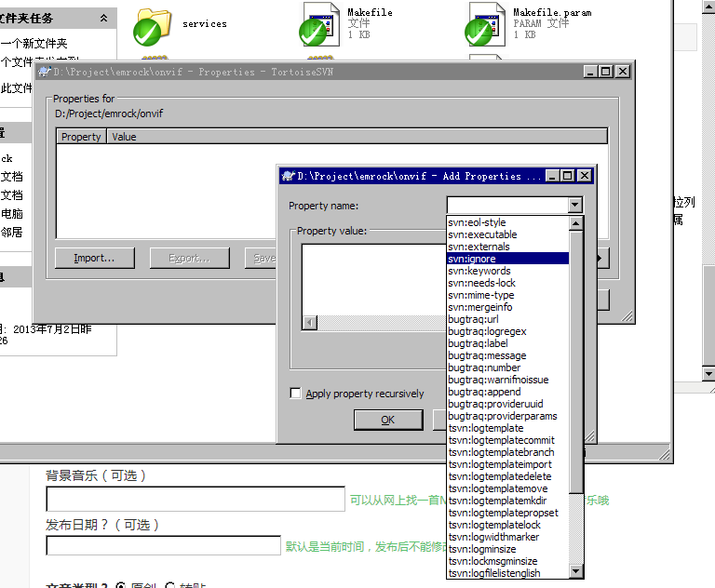Screen dimensions: 715x588
Task: Pick tsvn:logtemplatemkdir property
Action: click(x=508, y=500)
